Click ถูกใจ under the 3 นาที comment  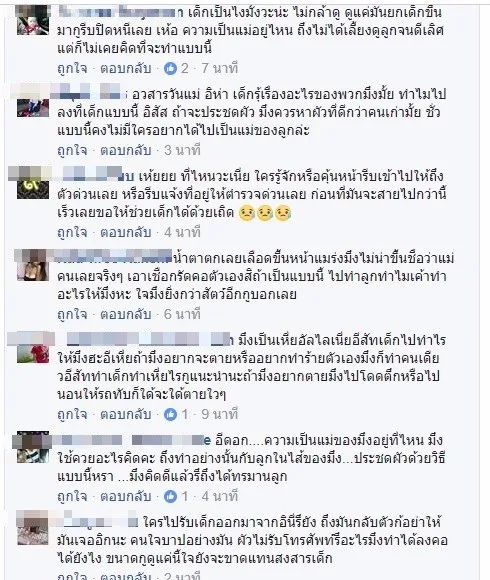tap(72, 151)
